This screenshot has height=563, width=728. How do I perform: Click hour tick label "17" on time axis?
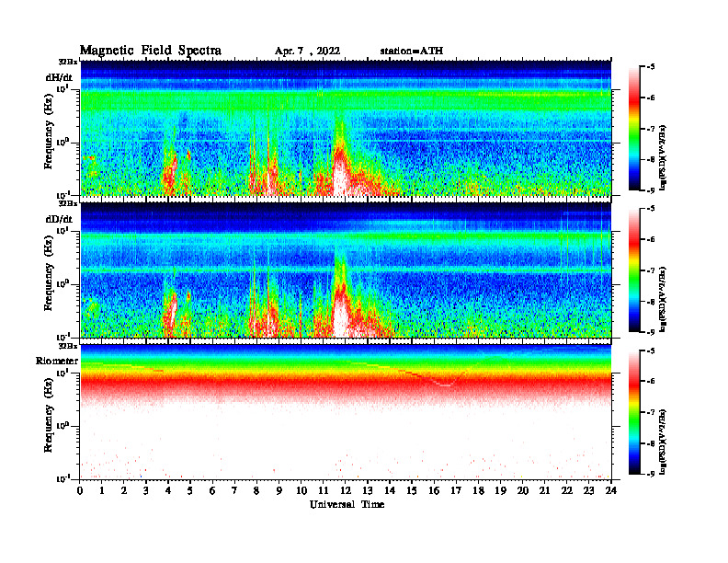click(x=456, y=491)
